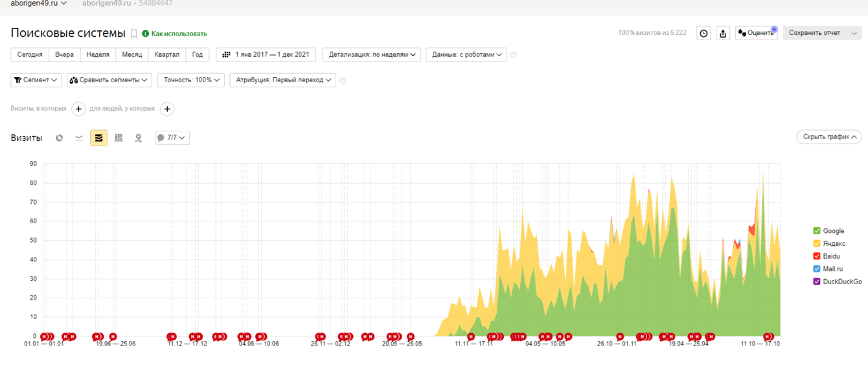The image size is (868, 365).
Task: Click the '04.05 — 10.05' axis label
Action: click(545, 344)
